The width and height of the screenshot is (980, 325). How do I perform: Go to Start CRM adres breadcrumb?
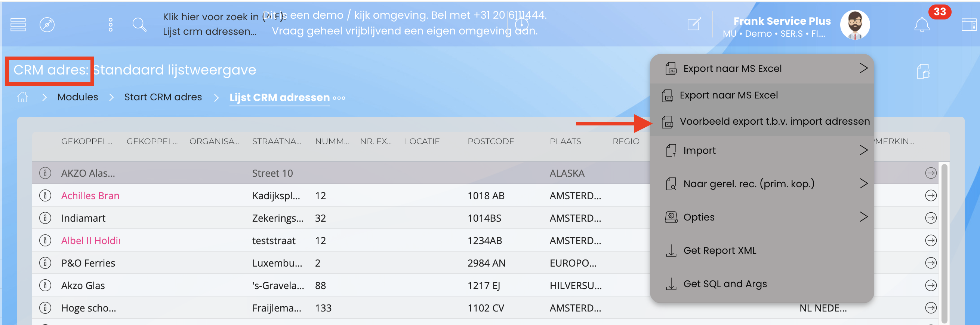163,97
